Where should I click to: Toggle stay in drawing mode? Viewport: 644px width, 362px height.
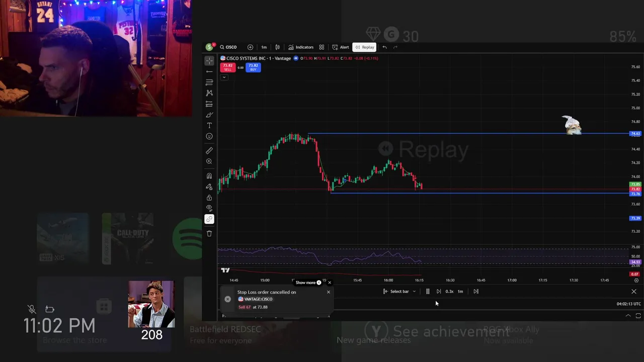coord(209,187)
